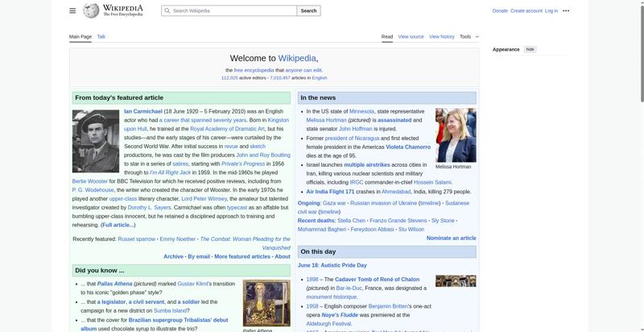The width and height of the screenshot is (644, 332).
Task: Open the Talk tab
Action: click(101, 36)
